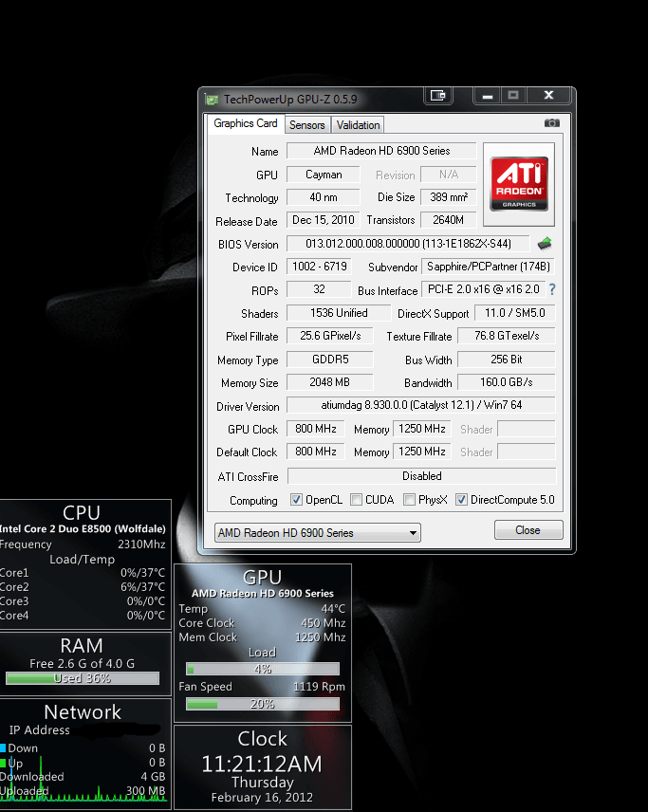The image size is (648, 812).
Task: Click the Mem Clock 1250 Mhz row
Action: [262, 637]
